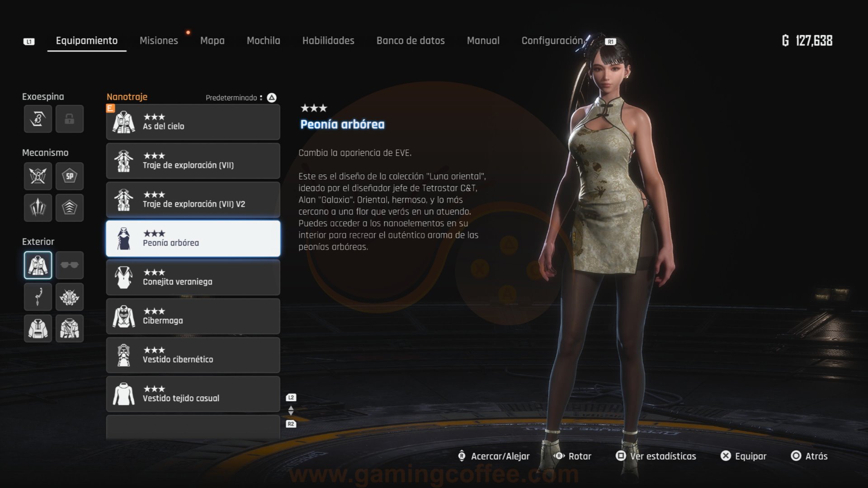This screenshot has height=488, width=868.
Task: Select the Peonía arbórea nanosuit row
Action: tap(193, 239)
